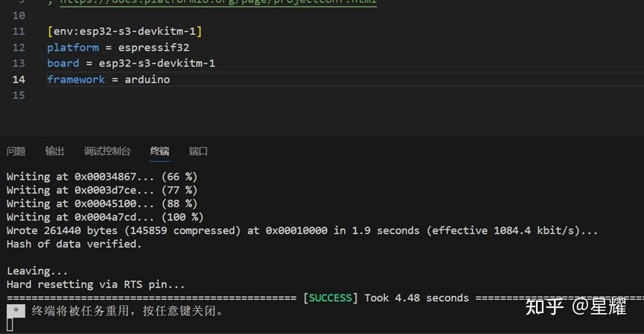This screenshot has width=644, height=334.
Task: Open the 调试控制台 debug console tab
Action: [106, 151]
